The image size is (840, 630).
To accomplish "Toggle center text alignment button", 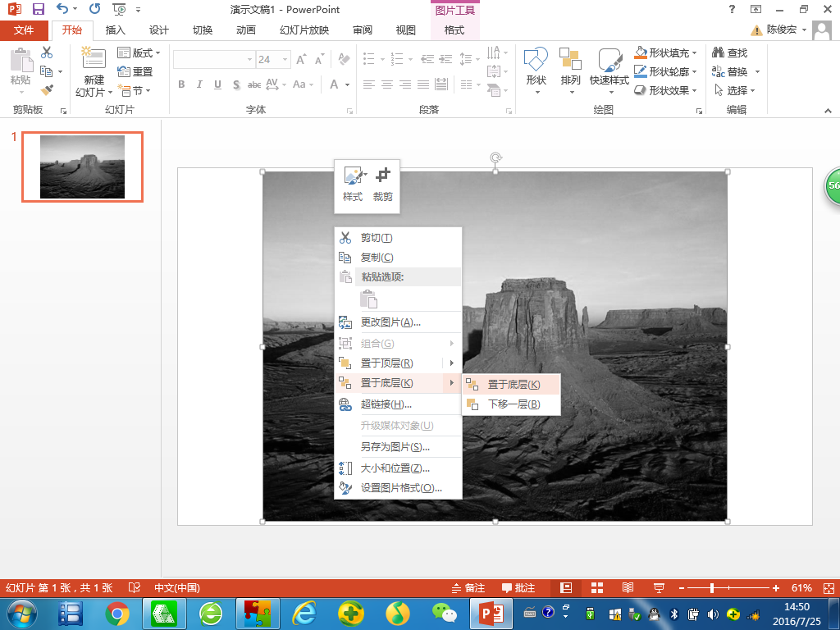I will point(387,84).
